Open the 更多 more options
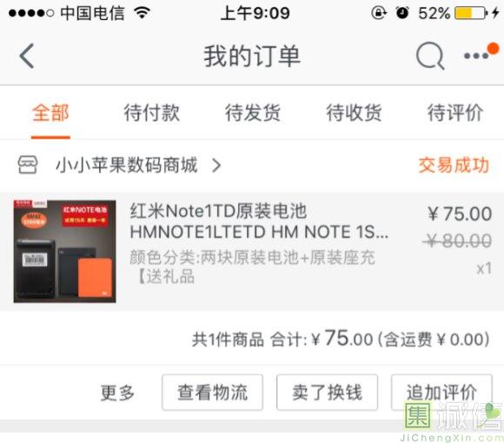 tap(117, 393)
